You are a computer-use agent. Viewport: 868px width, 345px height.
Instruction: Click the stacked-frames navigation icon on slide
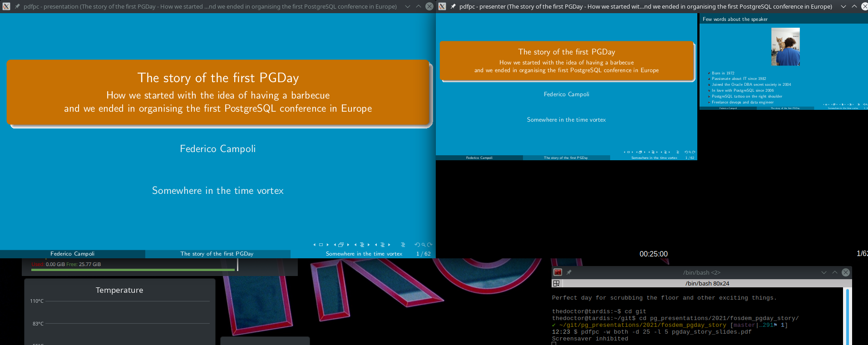click(x=341, y=245)
